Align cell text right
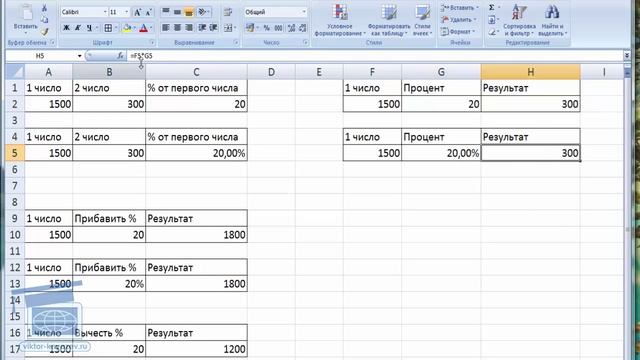The width and height of the screenshot is (640, 360). (x=189, y=28)
